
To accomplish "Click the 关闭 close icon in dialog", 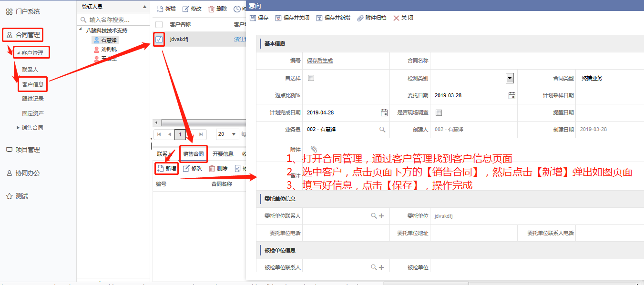I will click(x=396, y=18).
